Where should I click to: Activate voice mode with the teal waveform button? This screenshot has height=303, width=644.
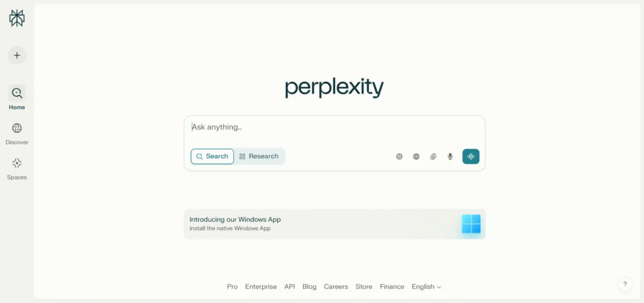(x=470, y=156)
